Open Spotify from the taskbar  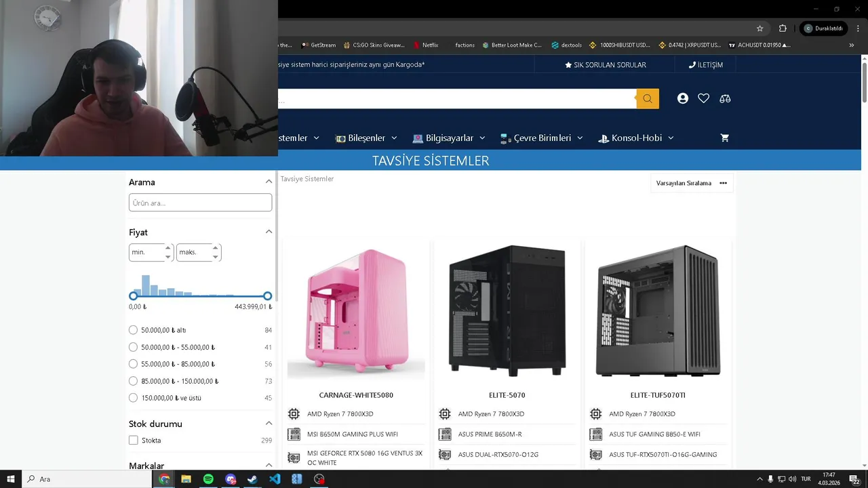[x=208, y=479]
